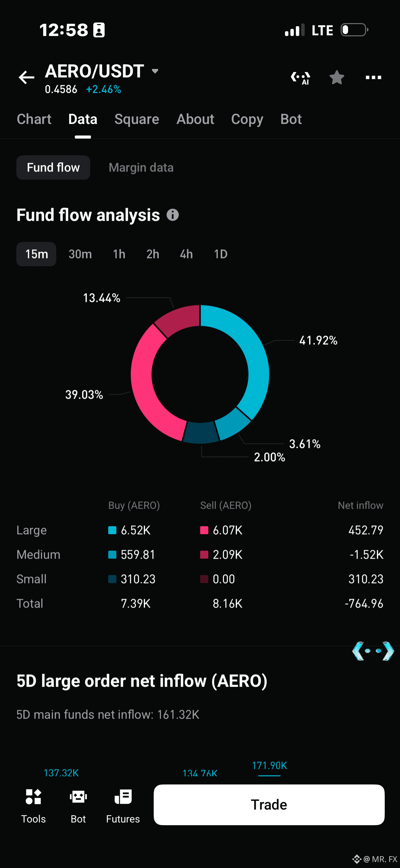400x868 pixels.
Task: Select the 30m timeframe option
Action: pos(80,254)
